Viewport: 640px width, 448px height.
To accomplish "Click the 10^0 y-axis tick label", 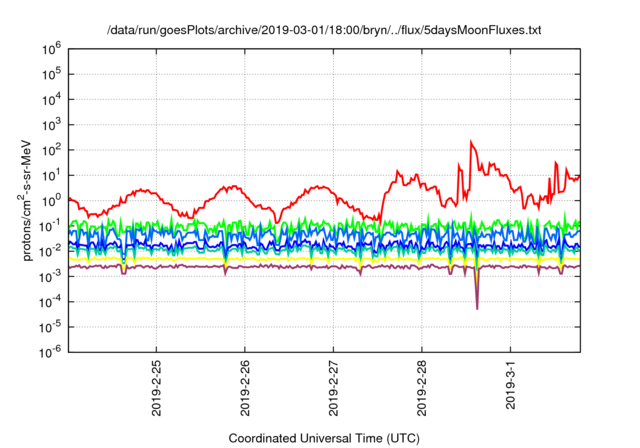I will tap(51, 201).
